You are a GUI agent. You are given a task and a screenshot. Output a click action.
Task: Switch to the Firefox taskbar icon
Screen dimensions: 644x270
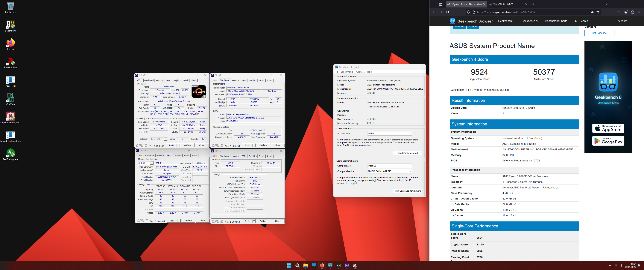(322, 265)
